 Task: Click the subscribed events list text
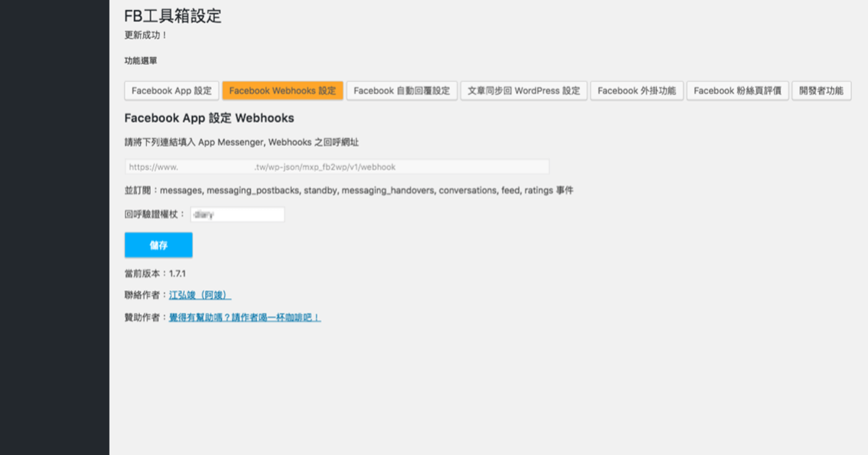tap(349, 190)
